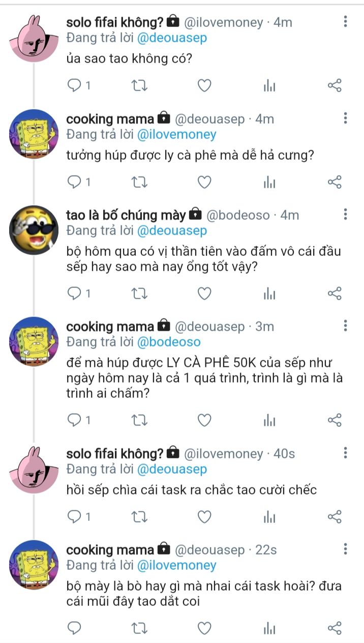
Task: Open more options on bodeoso's tweet
Action: click(346, 214)
